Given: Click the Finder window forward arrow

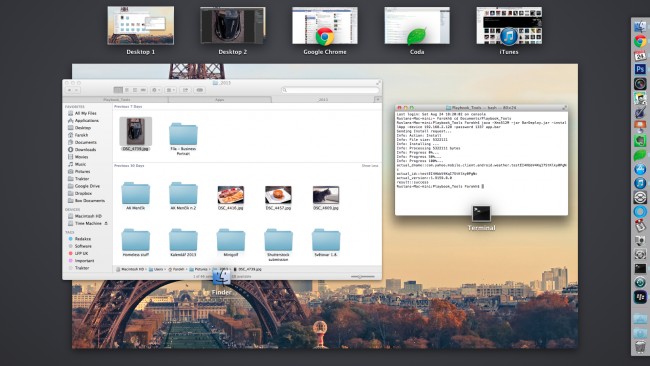Looking at the screenshot, I should point(77,90).
